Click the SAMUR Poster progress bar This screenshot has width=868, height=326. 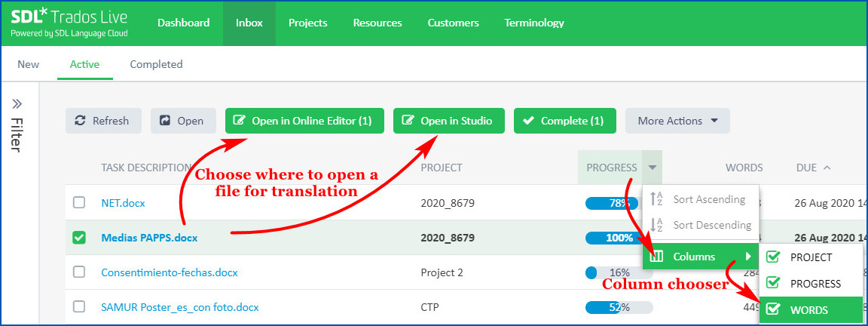point(619,307)
